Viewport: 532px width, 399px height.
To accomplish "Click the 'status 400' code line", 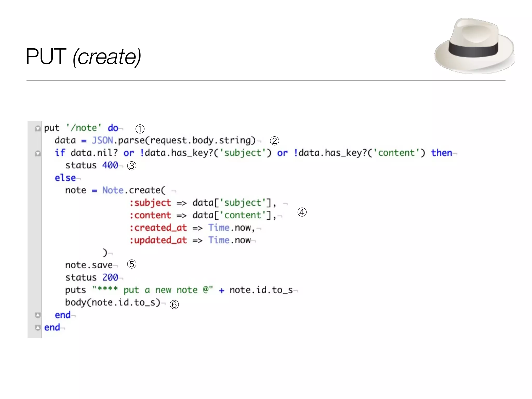I will 91,165.
